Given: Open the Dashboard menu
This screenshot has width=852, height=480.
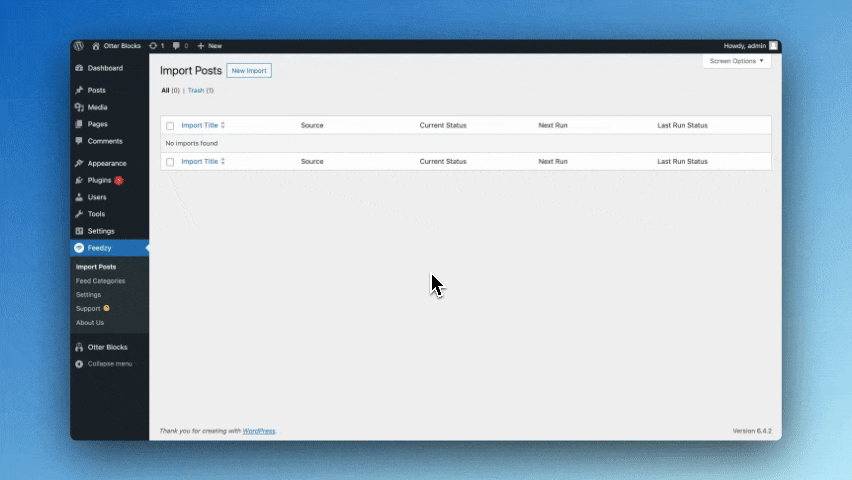Looking at the screenshot, I should tap(105, 68).
